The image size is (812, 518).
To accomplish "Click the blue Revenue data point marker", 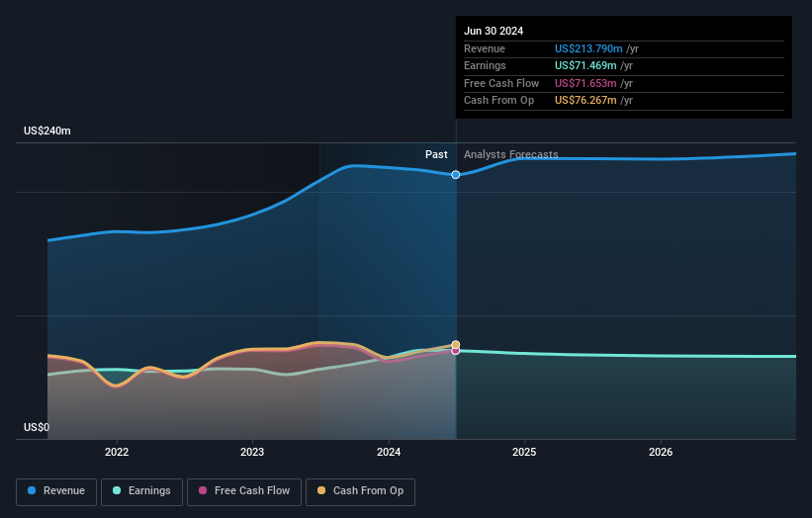I will 456,175.
